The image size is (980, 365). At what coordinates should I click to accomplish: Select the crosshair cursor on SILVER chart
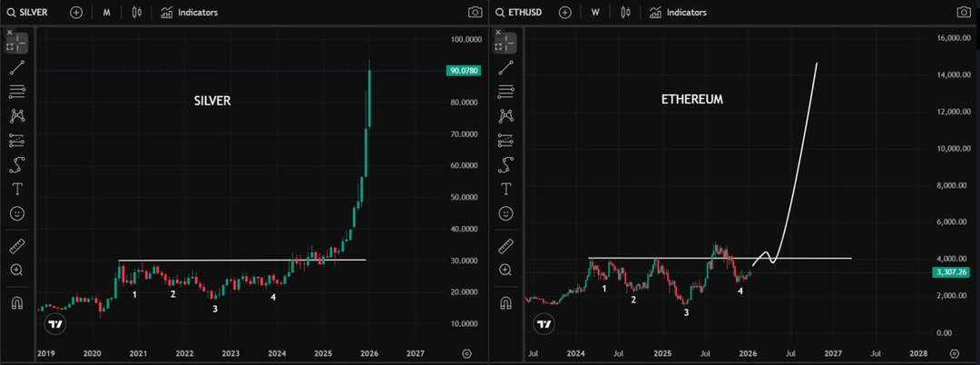tap(17, 43)
